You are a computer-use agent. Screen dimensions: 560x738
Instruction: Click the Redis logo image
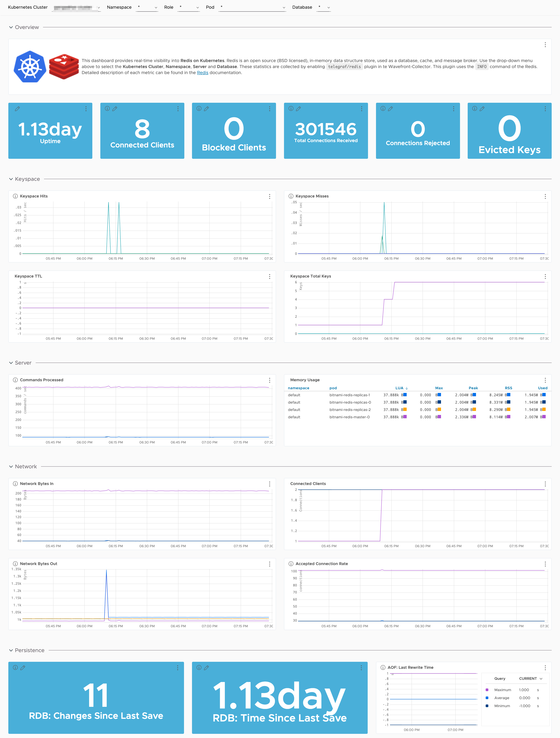pos(64,67)
